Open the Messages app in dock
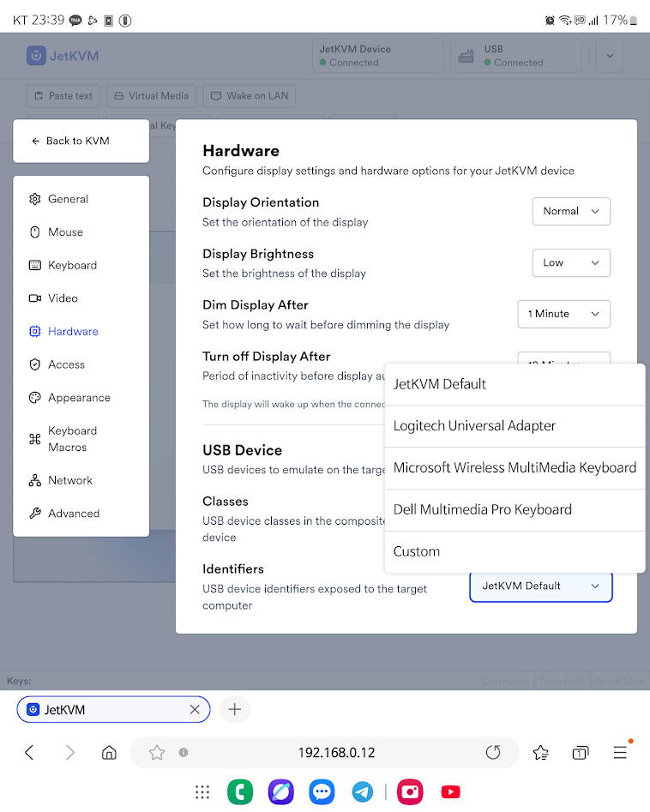650x812 pixels. [x=322, y=791]
